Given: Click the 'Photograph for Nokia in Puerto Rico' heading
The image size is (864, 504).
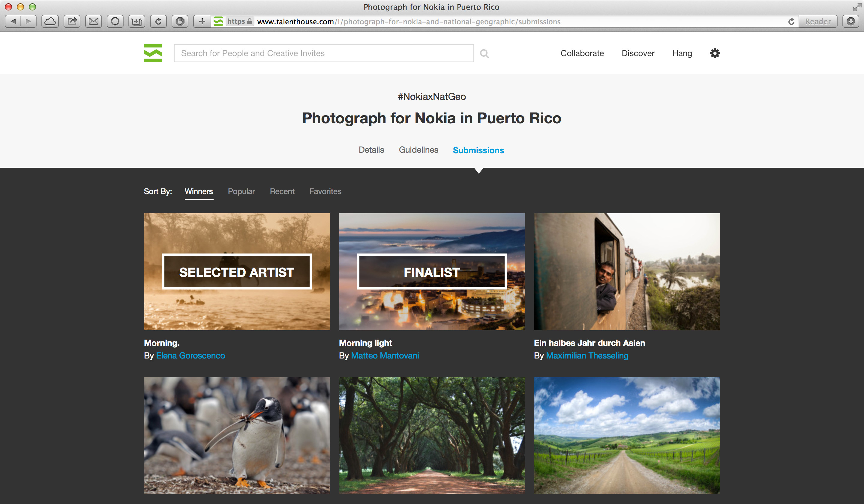Looking at the screenshot, I should tap(432, 118).
